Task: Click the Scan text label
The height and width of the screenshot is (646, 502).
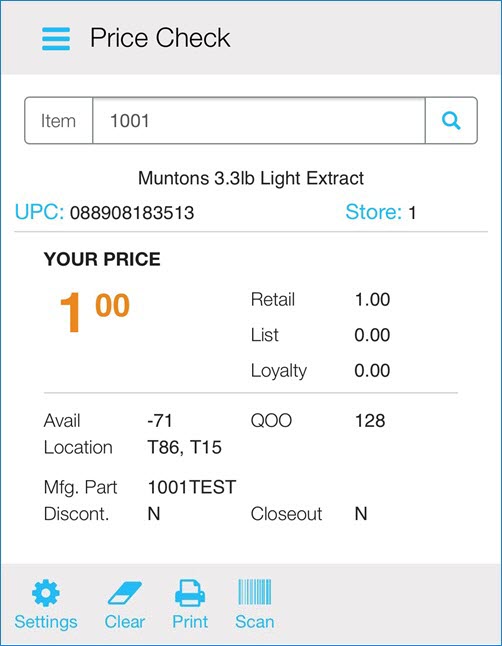Action: click(255, 622)
